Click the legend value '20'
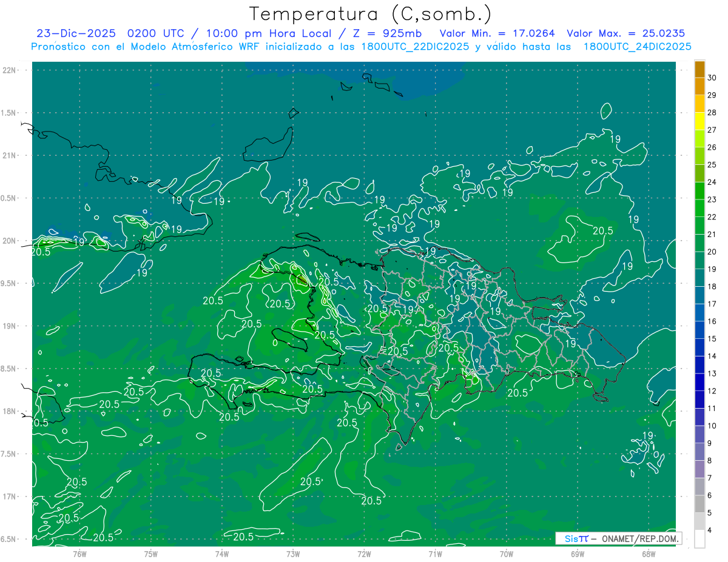 713,252
